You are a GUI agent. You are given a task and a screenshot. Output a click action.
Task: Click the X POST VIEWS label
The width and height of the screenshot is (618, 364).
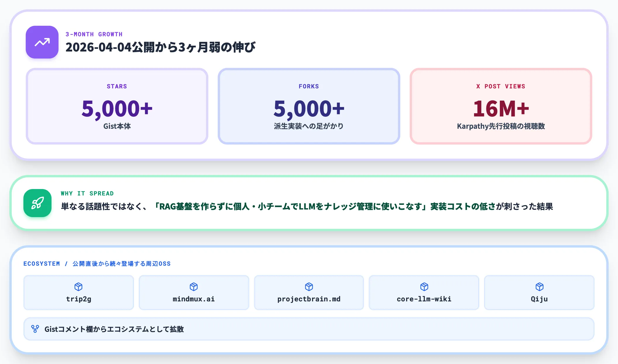(501, 86)
